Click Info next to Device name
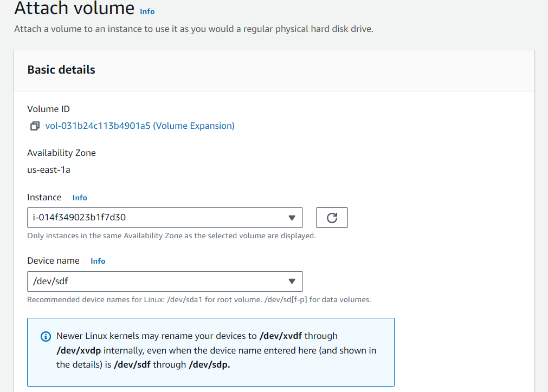This screenshot has width=548, height=392. coord(98,261)
